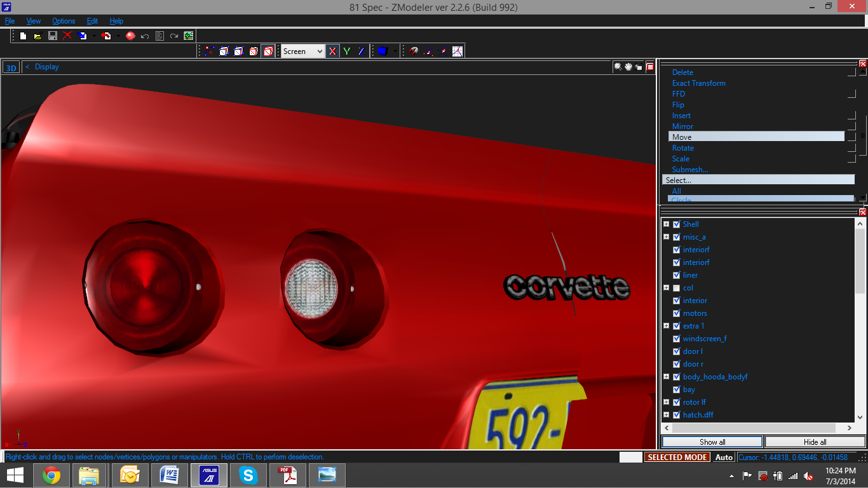Image resolution: width=868 pixels, height=488 pixels.
Task: Click the Open file folder icon
Action: (37, 36)
